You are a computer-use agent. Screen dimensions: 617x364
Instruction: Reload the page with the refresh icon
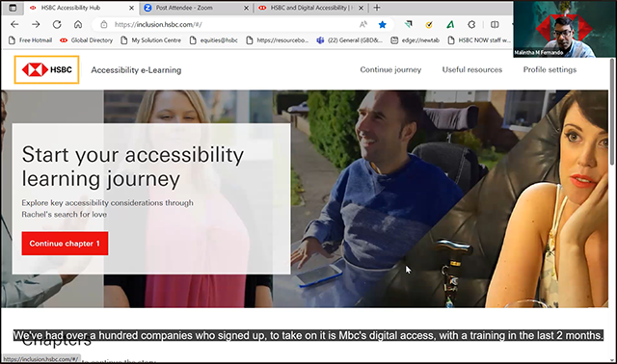pyautogui.click(x=57, y=24)
